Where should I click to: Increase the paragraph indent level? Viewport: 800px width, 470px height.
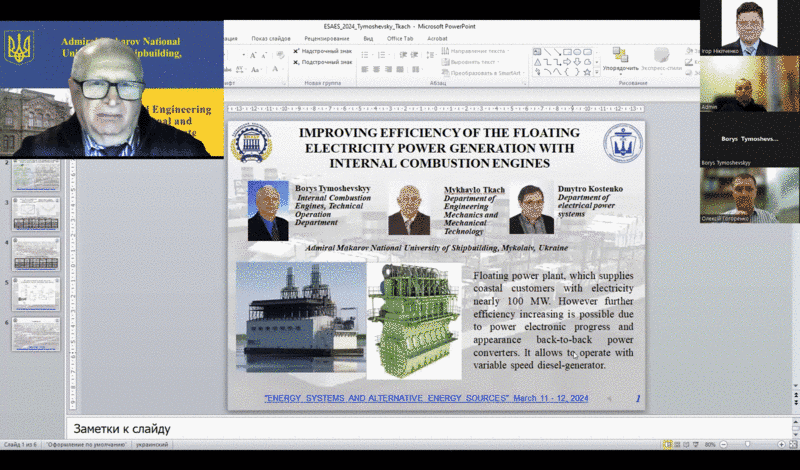pos(414,55)
